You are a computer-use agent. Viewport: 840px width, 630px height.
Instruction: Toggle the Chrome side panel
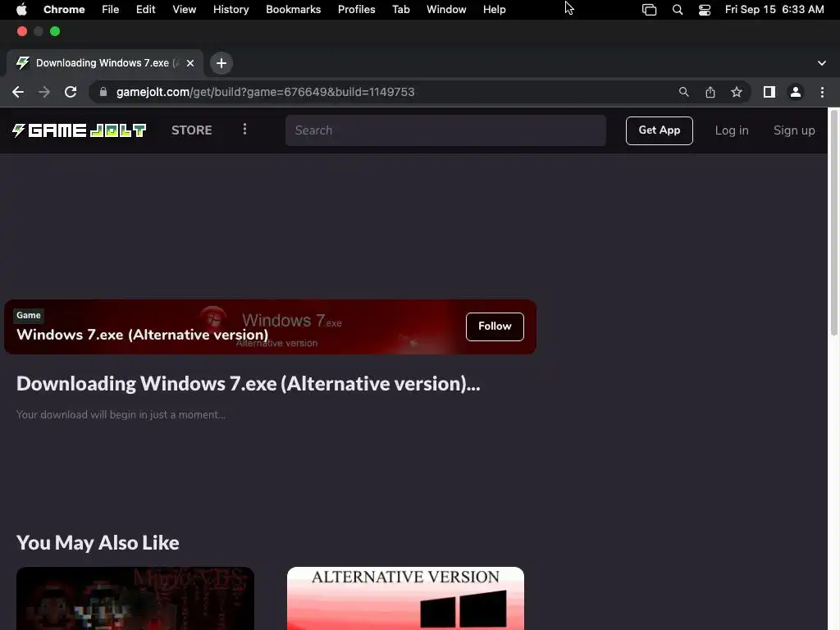click(769, 92)
